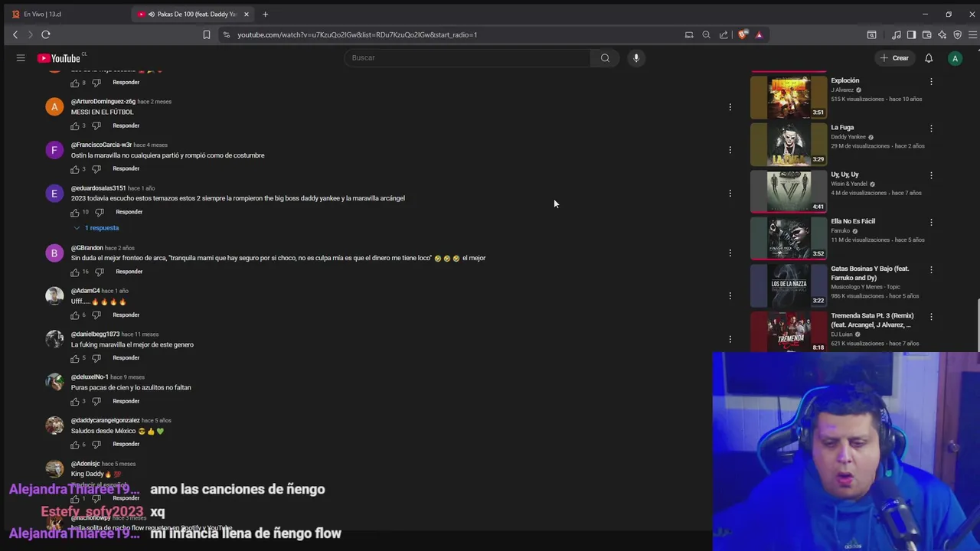Reply to GBrandon comment
This screenshot has width=980, height=551.
pyautogui.click(x=129, y=272)
